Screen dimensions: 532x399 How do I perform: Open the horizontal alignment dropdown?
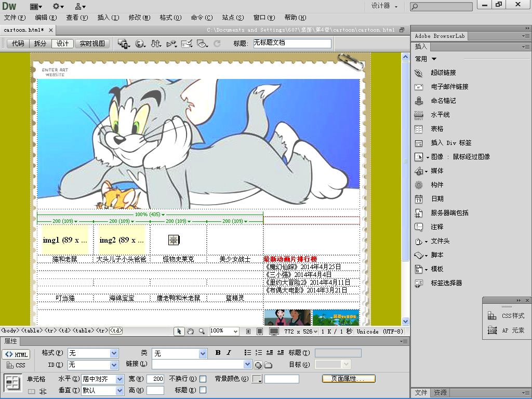[120, 379]
